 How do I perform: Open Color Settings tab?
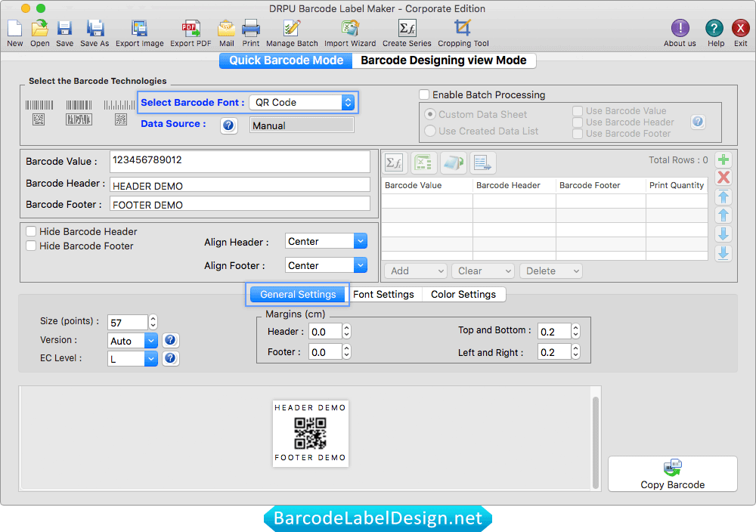pyautogui.click(x=463, y=295)
